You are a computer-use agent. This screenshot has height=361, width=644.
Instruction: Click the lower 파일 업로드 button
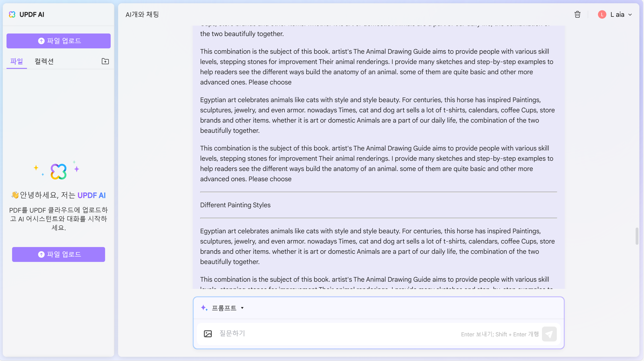coord(59,254)
